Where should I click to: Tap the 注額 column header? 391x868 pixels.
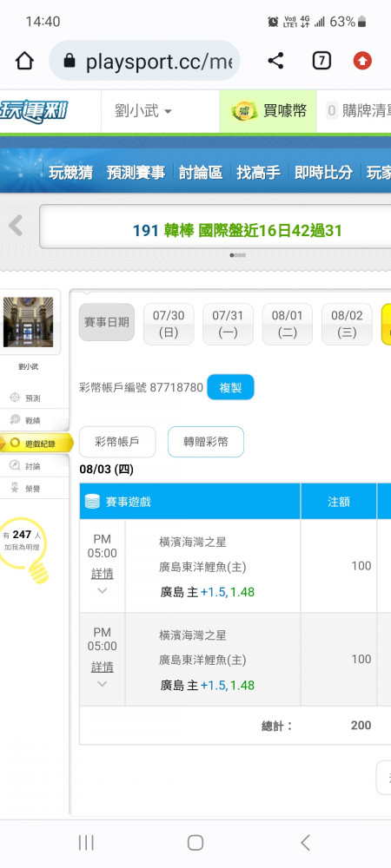(x=338, y=502)
